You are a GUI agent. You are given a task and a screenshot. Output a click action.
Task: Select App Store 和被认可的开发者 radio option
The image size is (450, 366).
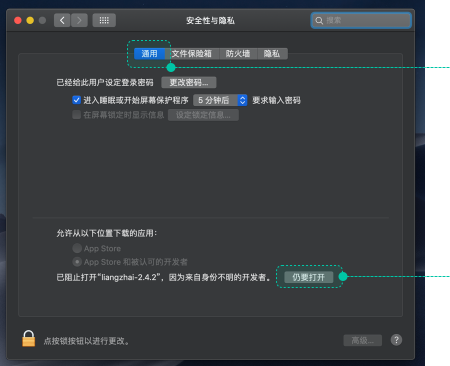coord(77,262)
